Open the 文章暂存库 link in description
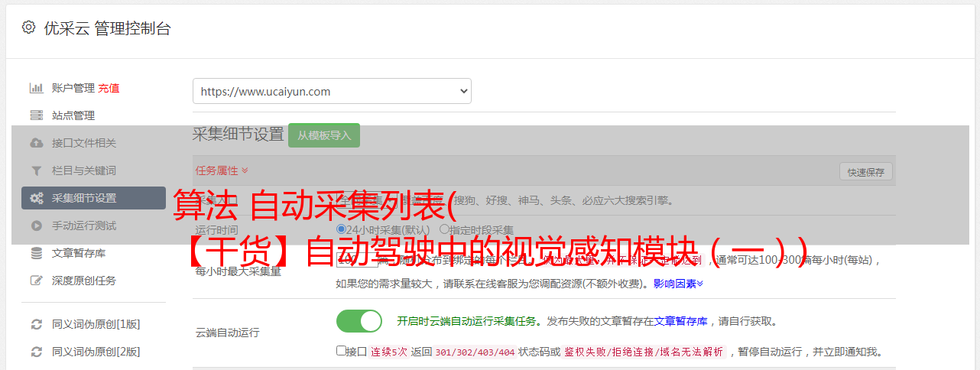 680,321
